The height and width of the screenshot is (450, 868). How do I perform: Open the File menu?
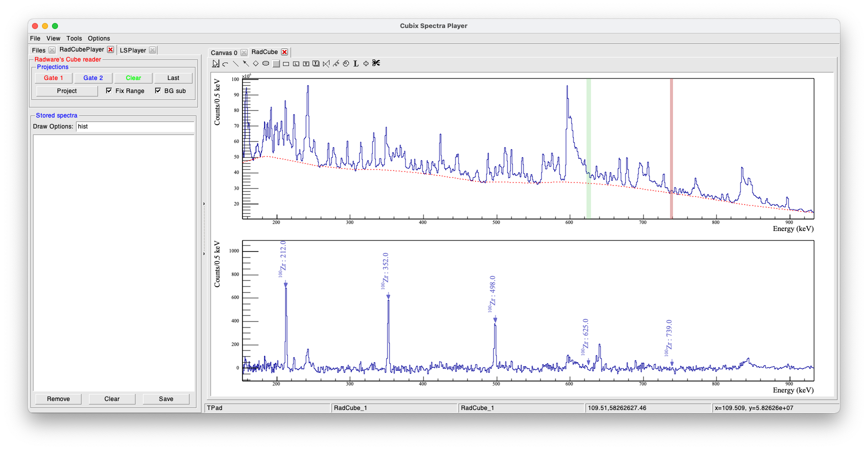[x=35, y=38]
